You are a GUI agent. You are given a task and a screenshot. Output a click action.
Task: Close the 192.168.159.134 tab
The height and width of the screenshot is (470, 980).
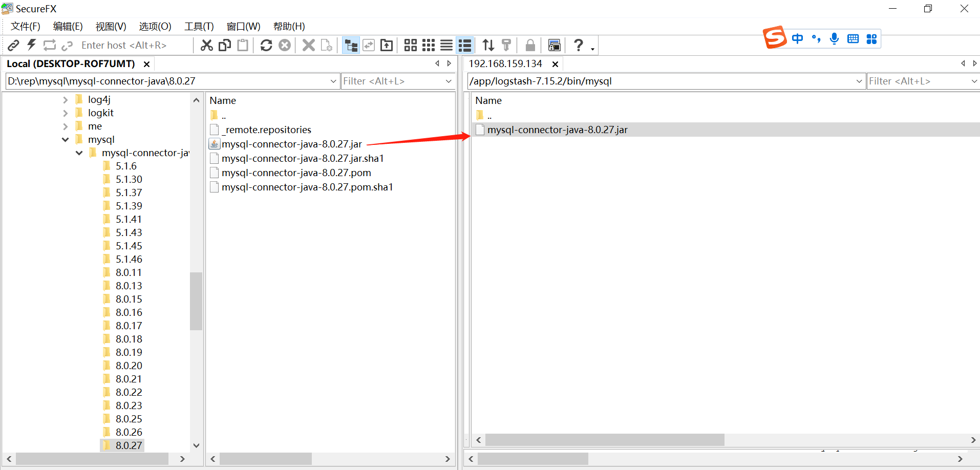[x=555, y=64]
